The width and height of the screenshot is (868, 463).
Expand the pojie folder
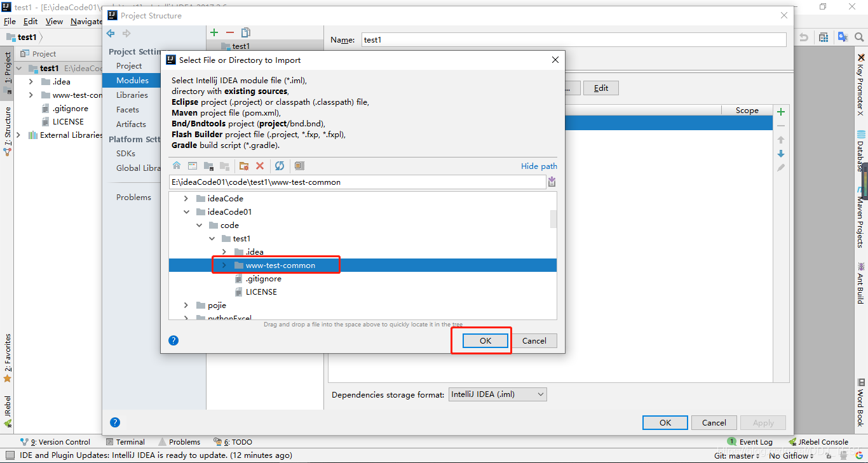coord(186,305)
